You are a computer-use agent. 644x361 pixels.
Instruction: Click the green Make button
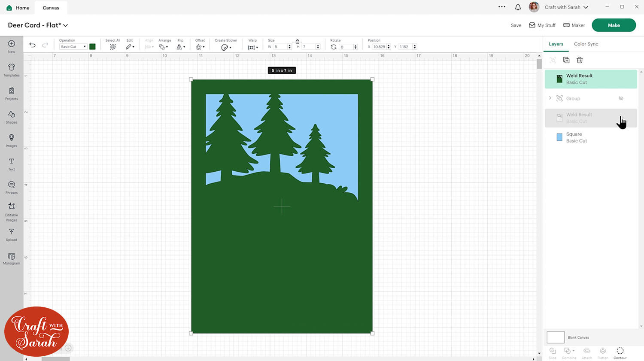click(614, 25)
